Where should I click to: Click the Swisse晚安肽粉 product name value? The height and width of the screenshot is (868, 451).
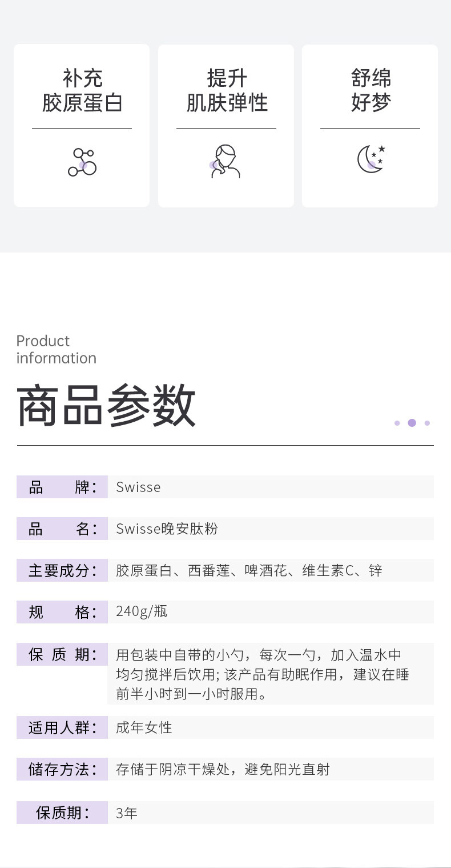pos(167,529)
